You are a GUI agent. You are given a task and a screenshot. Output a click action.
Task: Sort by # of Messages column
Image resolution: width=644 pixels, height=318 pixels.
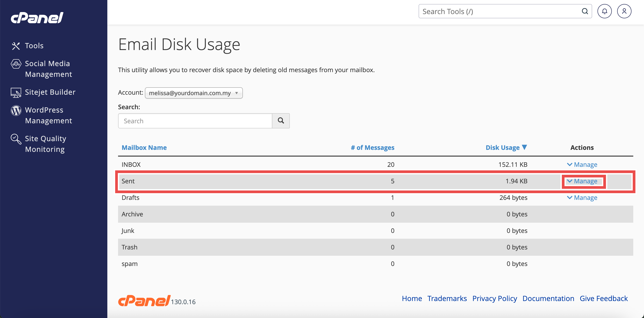click(372, 148)
